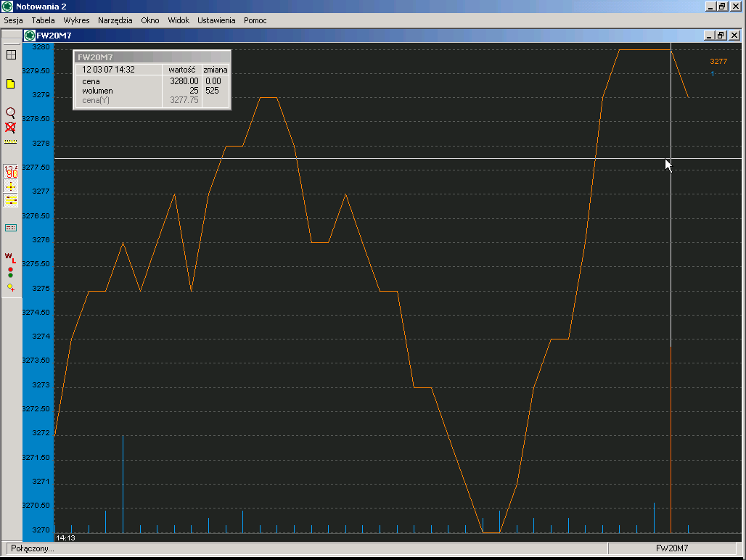Click the yellow ruler measure icon
Screen dimensions: 746x560
11,141
